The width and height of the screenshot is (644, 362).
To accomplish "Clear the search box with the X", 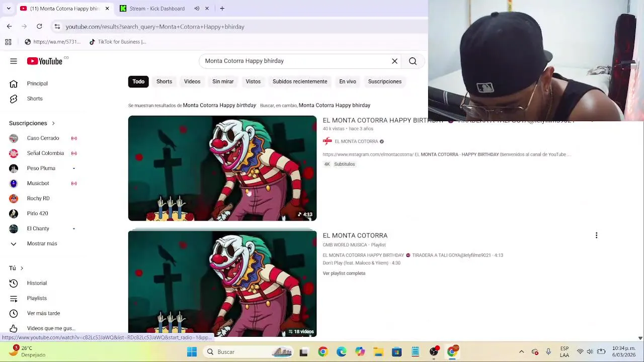I will [x=394, y=61].
